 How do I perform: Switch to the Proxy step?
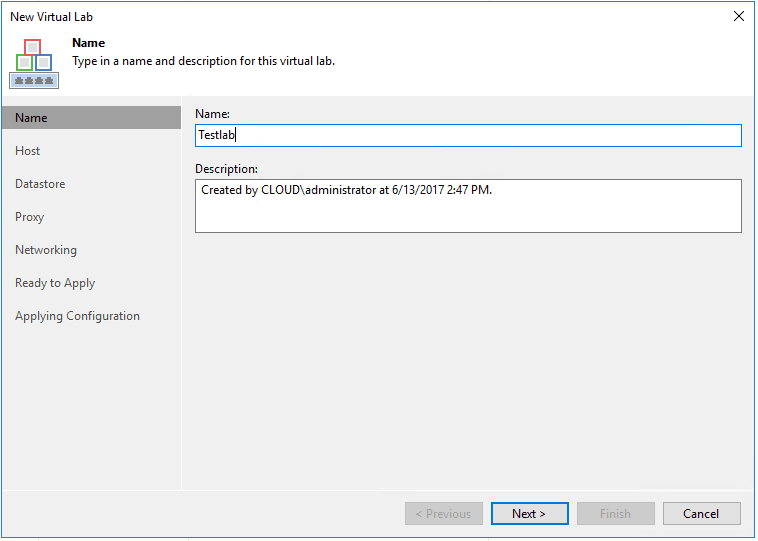[x=30, y=217]
